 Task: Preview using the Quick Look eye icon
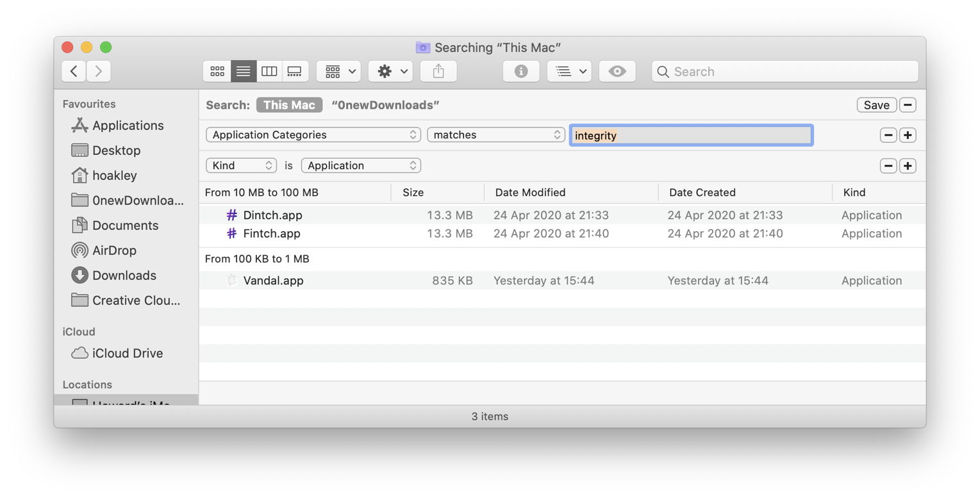pyautogui.click(x=617, y=71)
